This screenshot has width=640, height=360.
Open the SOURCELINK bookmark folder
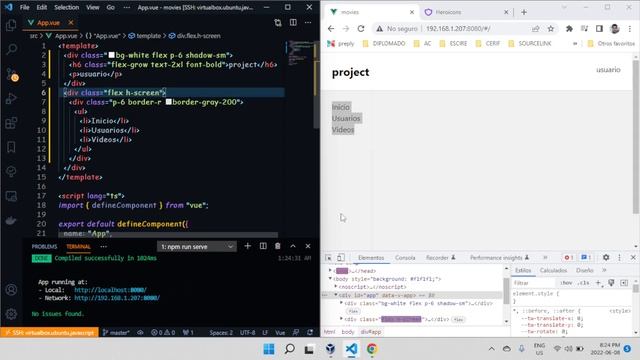pos(530,43)
